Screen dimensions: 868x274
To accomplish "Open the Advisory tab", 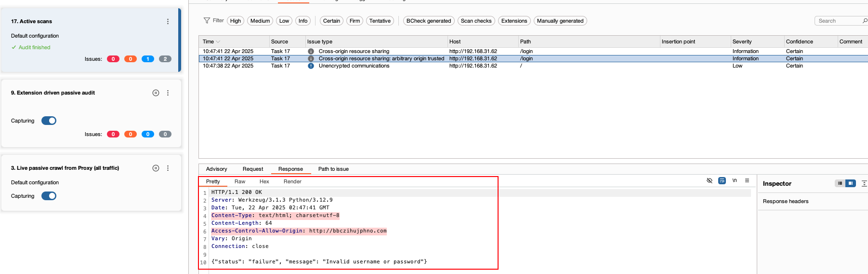I will pos(216,169).
